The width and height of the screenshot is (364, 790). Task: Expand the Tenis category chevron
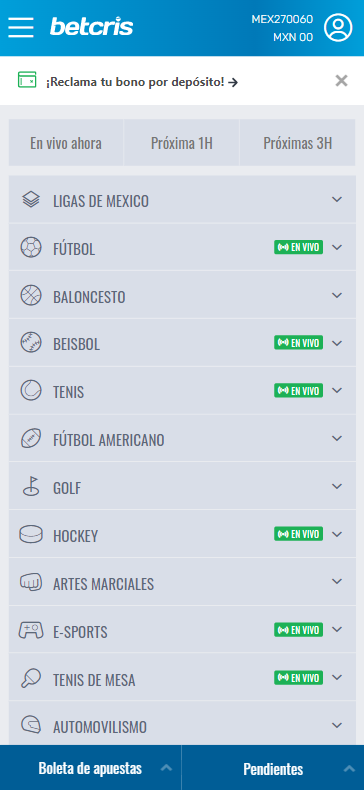tap(337, 390)
